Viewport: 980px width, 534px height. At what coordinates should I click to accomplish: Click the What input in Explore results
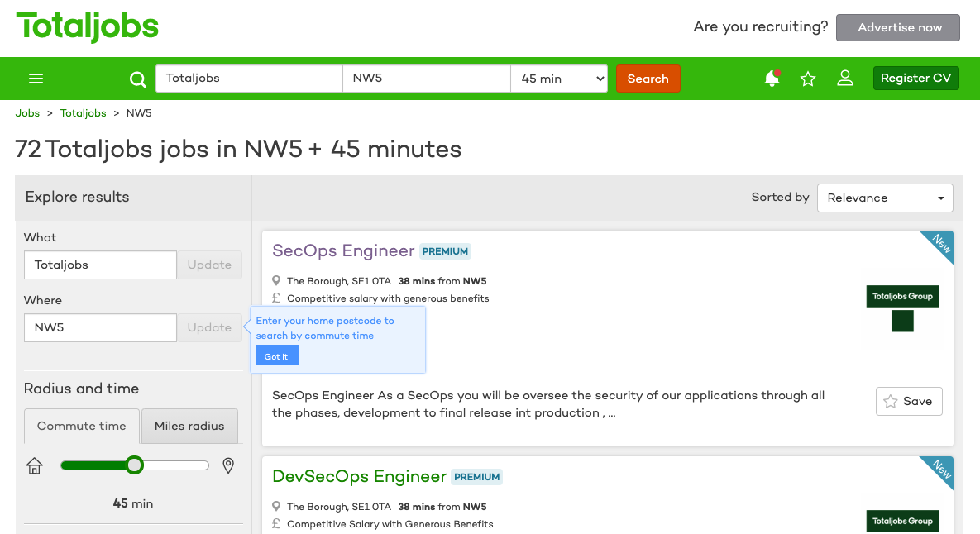100,265
